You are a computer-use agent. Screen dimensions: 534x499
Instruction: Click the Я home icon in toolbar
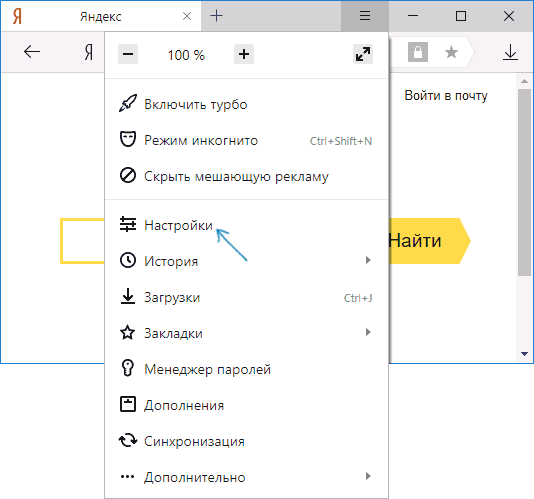tap(89, 52)
